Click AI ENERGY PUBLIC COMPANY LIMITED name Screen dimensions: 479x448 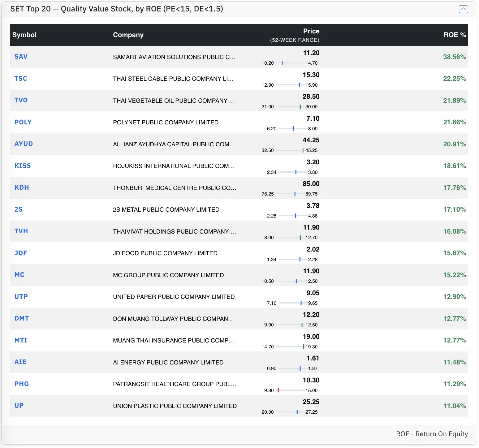[x=168, y=362]
